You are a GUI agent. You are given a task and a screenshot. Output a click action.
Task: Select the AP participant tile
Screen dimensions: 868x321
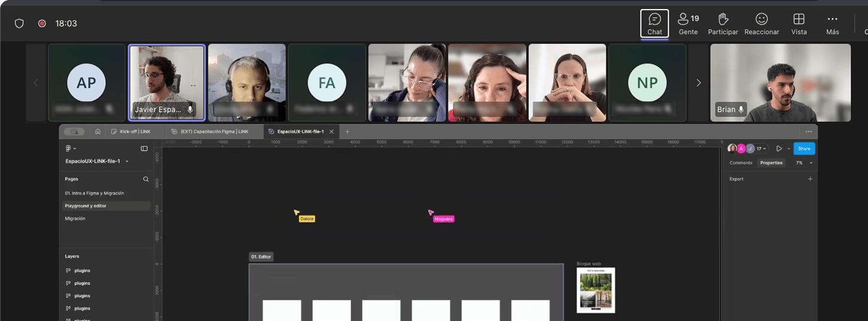tap(86, 82)
